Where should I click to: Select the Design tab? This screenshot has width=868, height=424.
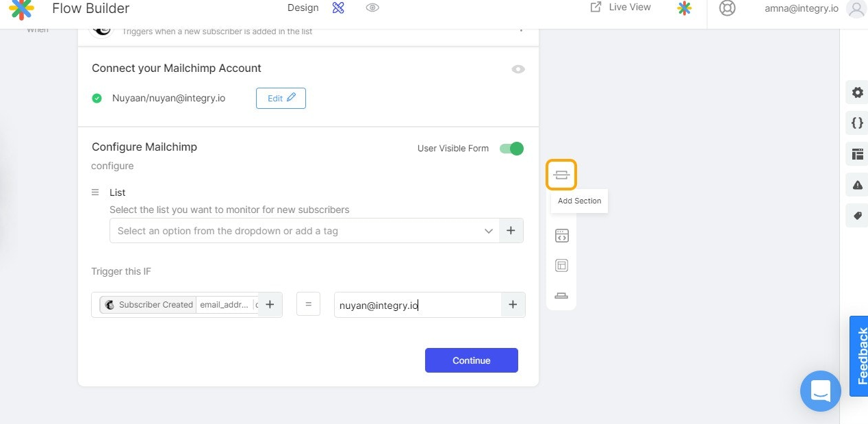point(303,8)
